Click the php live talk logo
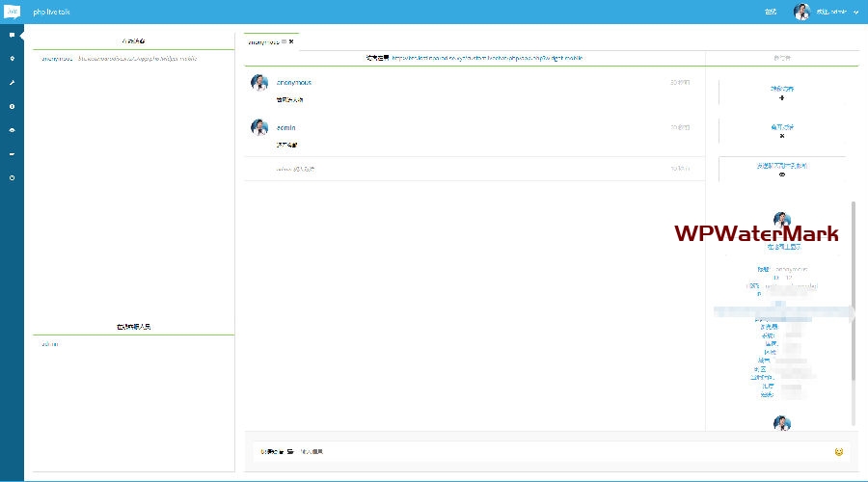868x482 pixels. coord(12,12)
